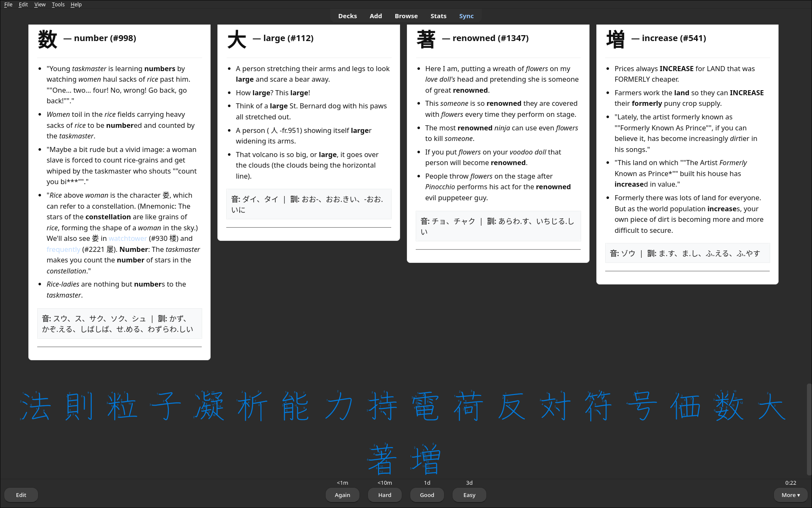Click the 法 stroke-order kanji diagram
Screen dimensions: 812x508
(x=35, y=406)
